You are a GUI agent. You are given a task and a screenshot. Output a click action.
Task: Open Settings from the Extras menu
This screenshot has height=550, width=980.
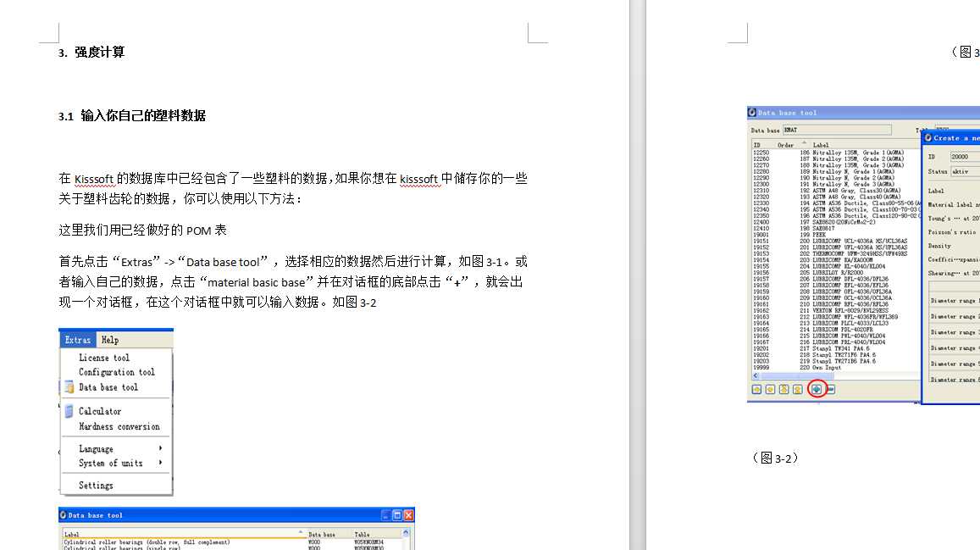pyautogui.click(x=96, y=485)
